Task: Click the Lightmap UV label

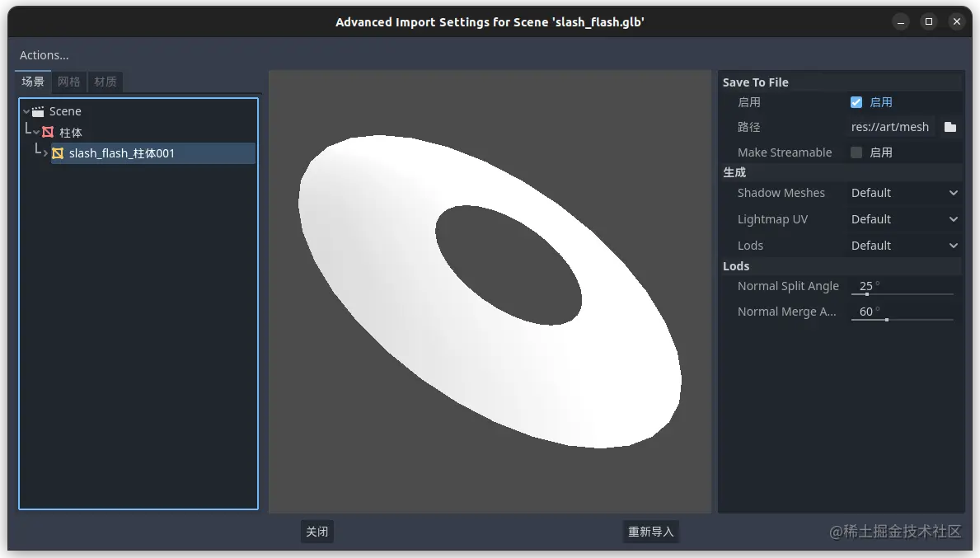Action: 772,219
